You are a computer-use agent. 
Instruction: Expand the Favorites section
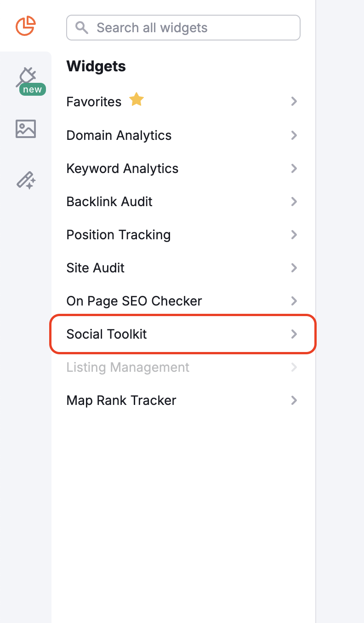tap(294, 102)
